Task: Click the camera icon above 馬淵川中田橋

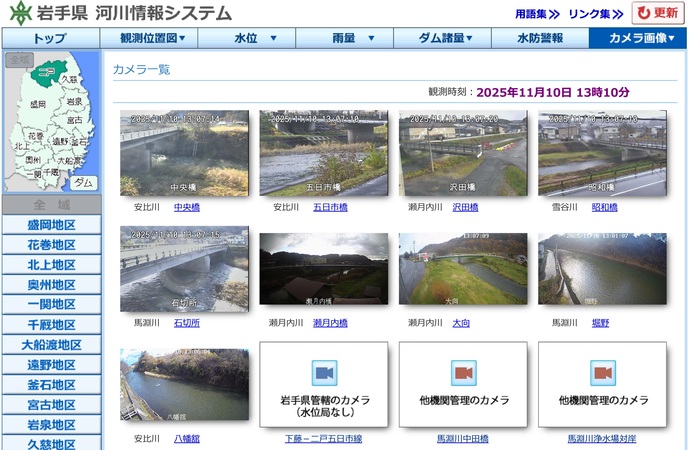Action: click(x=464, y=373)
